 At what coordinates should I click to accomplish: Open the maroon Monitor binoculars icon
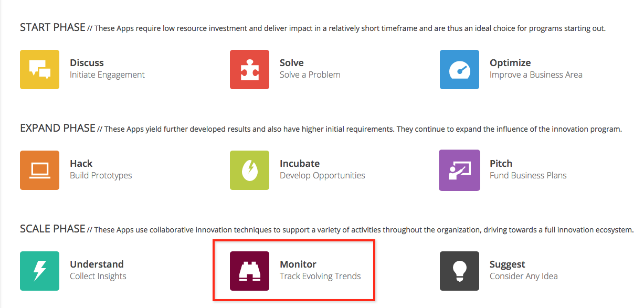pyautogui.click(x=249, y=271)
